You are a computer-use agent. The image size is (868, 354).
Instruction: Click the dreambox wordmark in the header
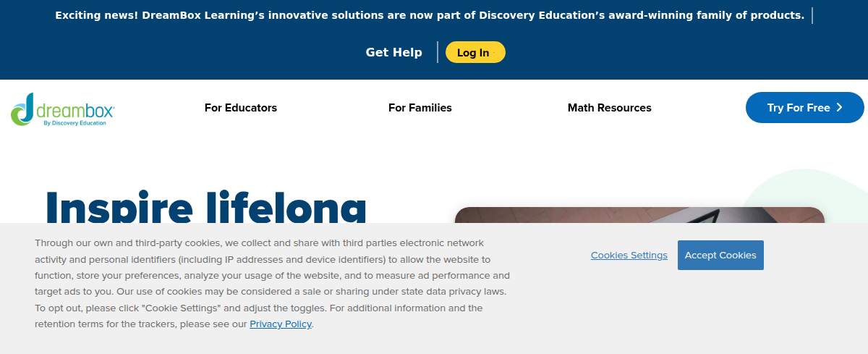coord(75,110)
